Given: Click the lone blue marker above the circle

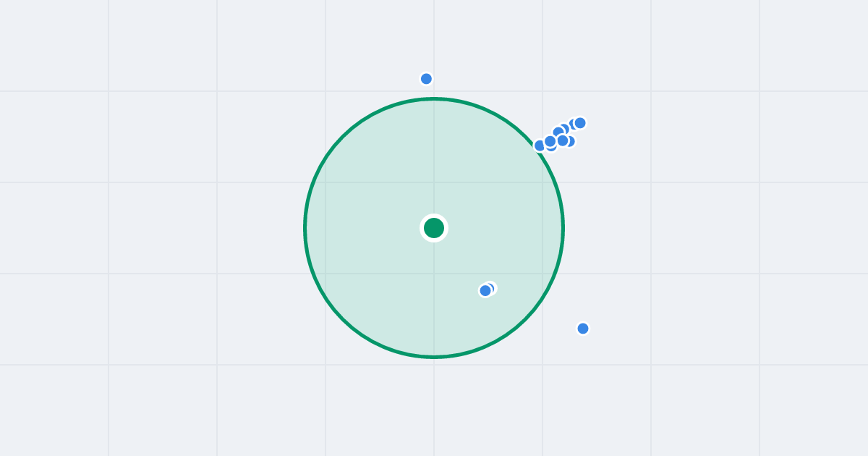Looking at the screenshot, I should tap(426, 79).
